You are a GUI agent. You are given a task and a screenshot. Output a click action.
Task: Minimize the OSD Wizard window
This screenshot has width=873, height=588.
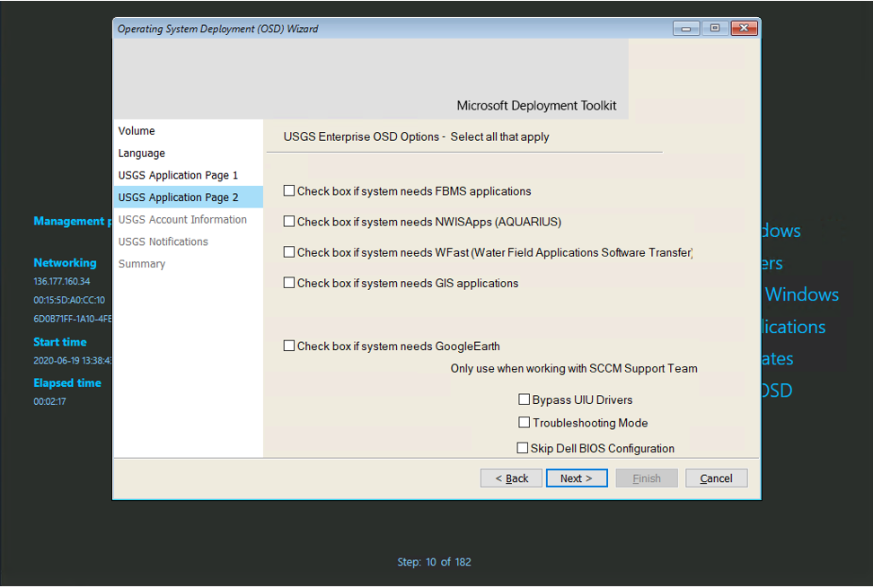point(686,29)
